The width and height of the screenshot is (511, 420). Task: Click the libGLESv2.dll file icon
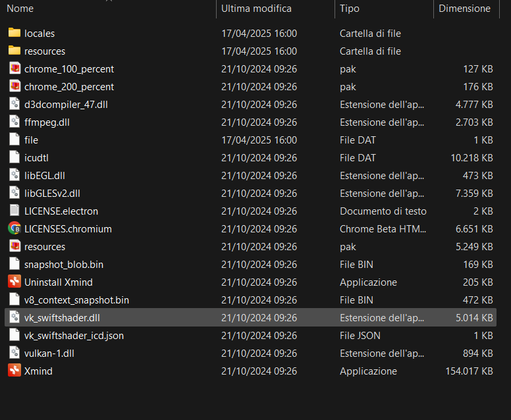point(14,193)
